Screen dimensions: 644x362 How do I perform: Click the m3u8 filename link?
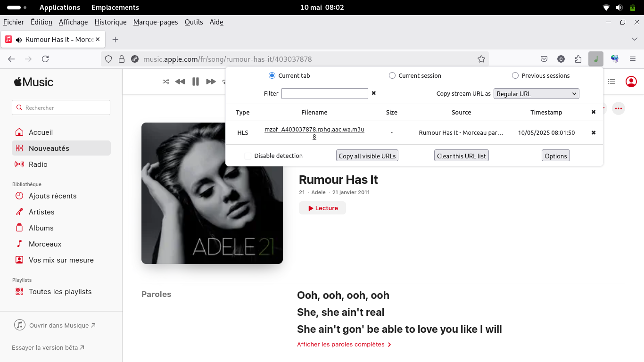(x=314, y=133)
